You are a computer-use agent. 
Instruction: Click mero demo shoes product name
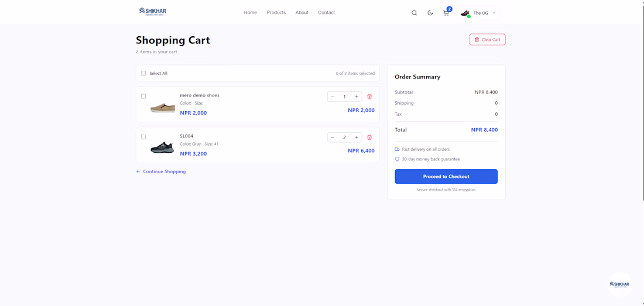click(200, 95)
